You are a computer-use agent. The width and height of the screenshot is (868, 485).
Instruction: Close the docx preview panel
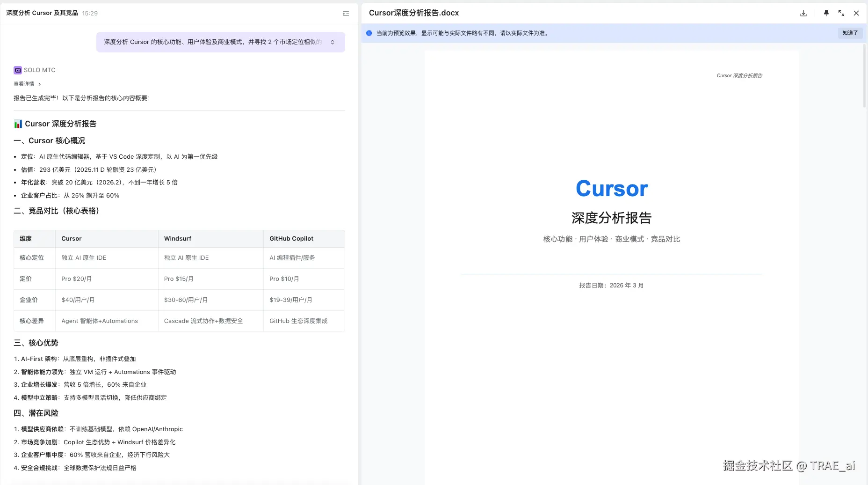coord(856,13)
